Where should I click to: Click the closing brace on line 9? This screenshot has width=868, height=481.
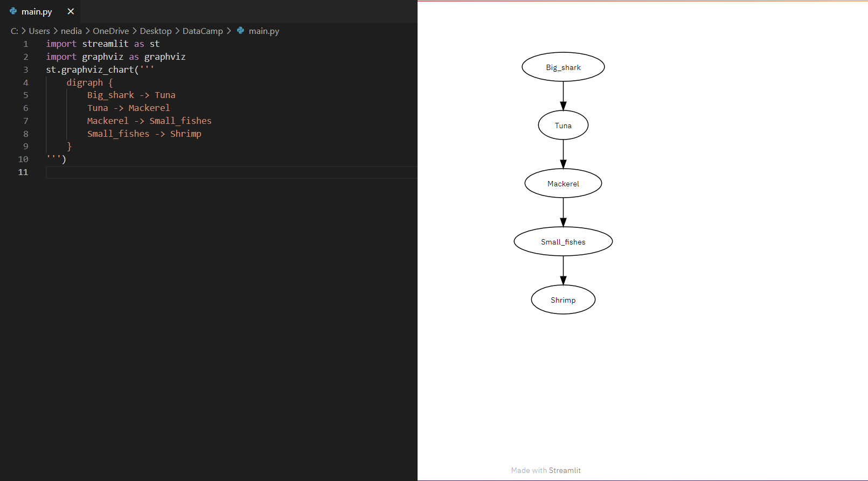[69, 147]
